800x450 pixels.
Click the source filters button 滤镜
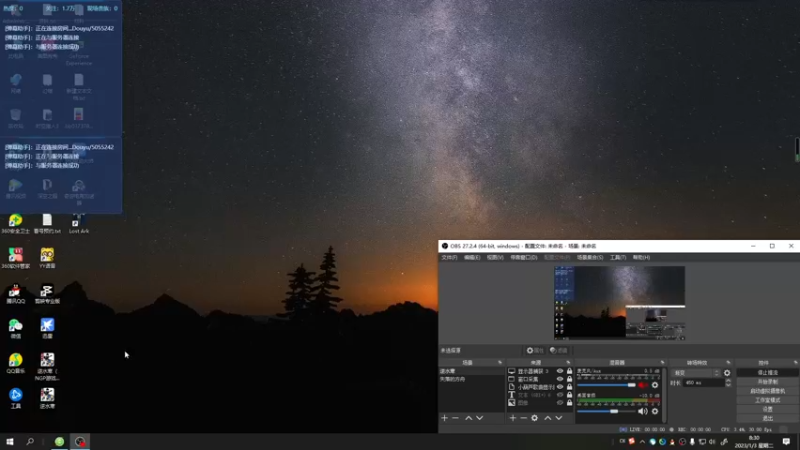tap(559, 351)
